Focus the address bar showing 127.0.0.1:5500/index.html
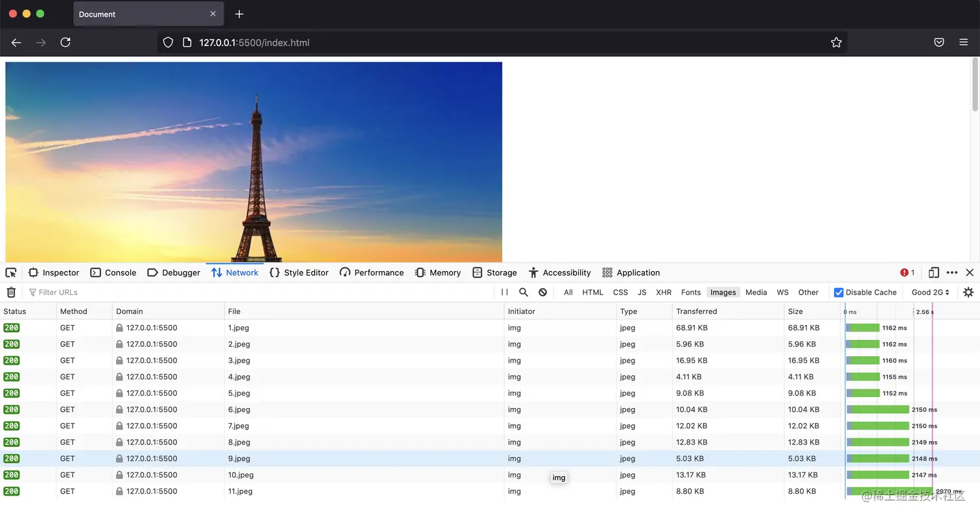Screen dimensions: 980x517 502,42
